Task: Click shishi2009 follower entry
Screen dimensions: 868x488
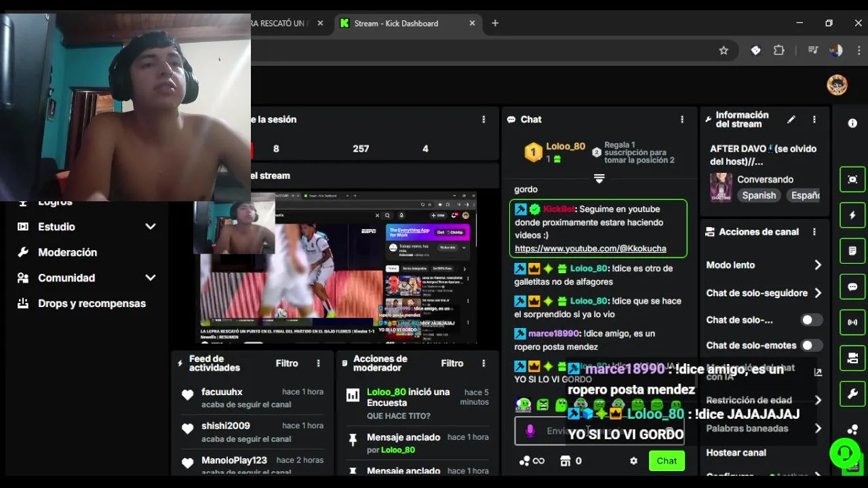Action: click(x=225, y=426)
